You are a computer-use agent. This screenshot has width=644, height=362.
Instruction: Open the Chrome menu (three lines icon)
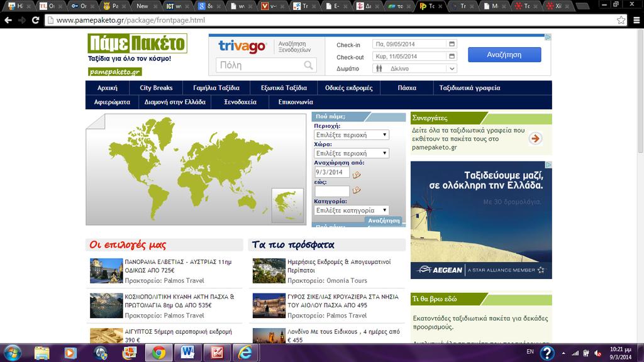point(636,20)
